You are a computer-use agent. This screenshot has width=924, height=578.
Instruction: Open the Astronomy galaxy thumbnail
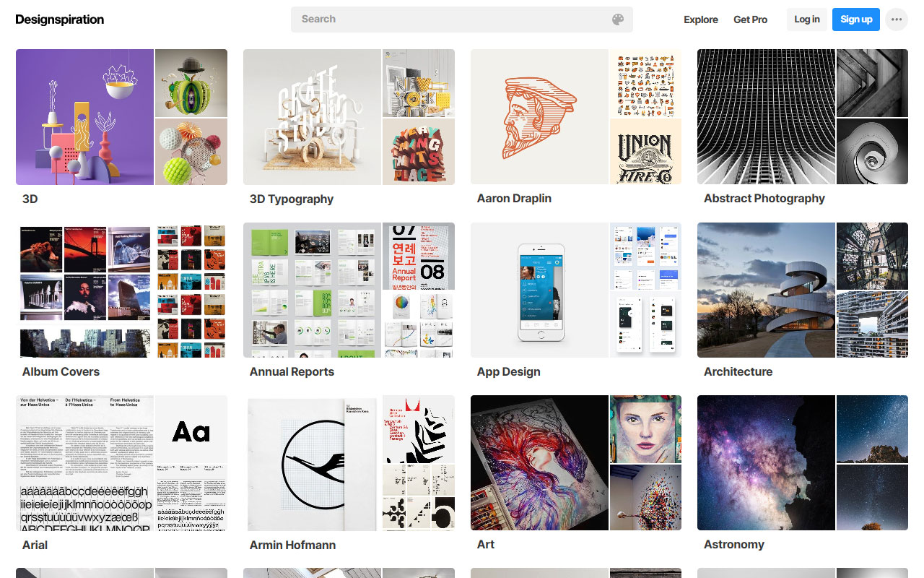[766, 463]
